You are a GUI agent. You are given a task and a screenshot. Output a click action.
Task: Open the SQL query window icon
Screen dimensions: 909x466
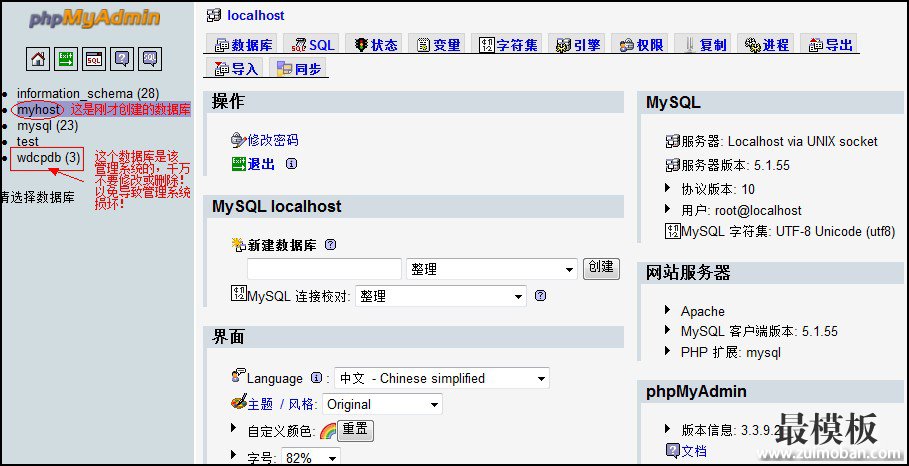[x=94, y=59]
